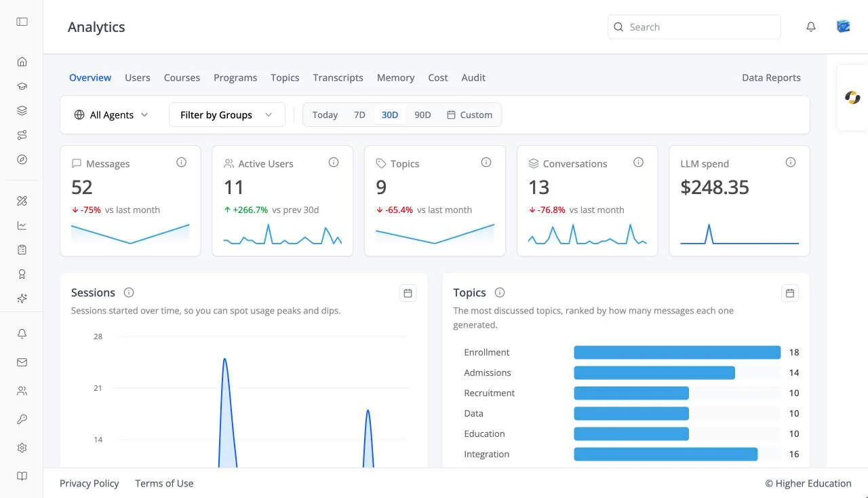Expand the All Agents dropdown

coord(111,115)
